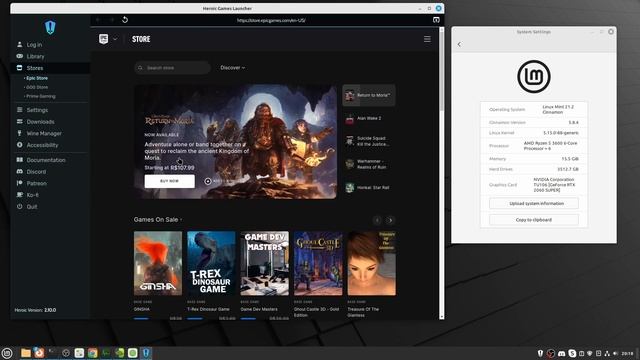
Task: Open the Linux Mint start menu
Action: tap(7, 353)
